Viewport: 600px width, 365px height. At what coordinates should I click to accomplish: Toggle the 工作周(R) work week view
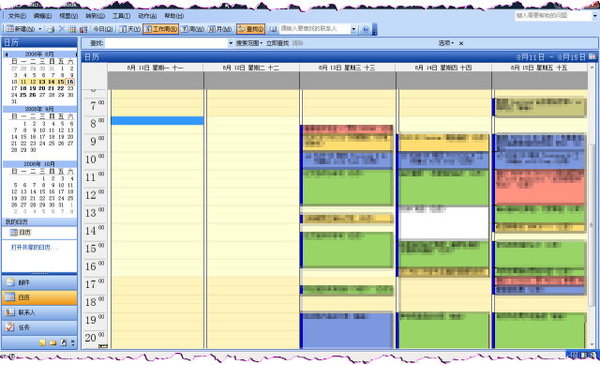[x=161, y=29]
